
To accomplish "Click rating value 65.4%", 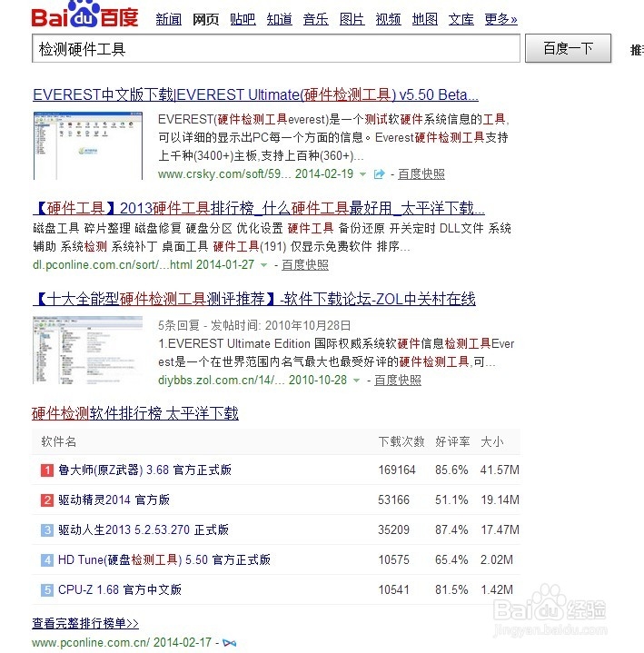I will coord(452,560).
